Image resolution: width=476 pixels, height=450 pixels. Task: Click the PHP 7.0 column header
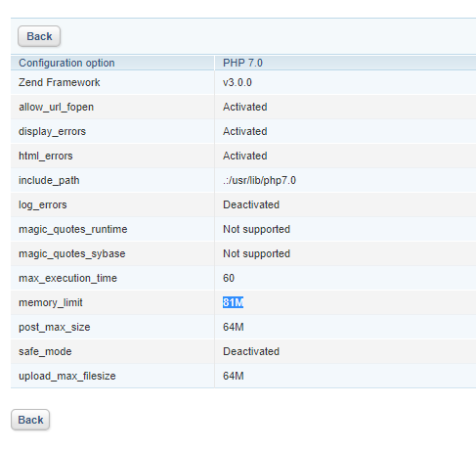tap(242, 63)
